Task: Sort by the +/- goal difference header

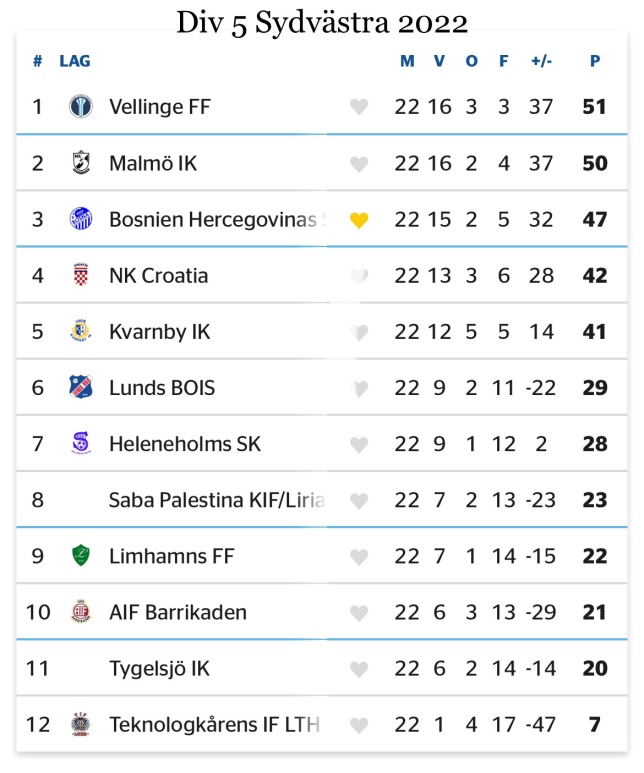Action: click(541, 61)
